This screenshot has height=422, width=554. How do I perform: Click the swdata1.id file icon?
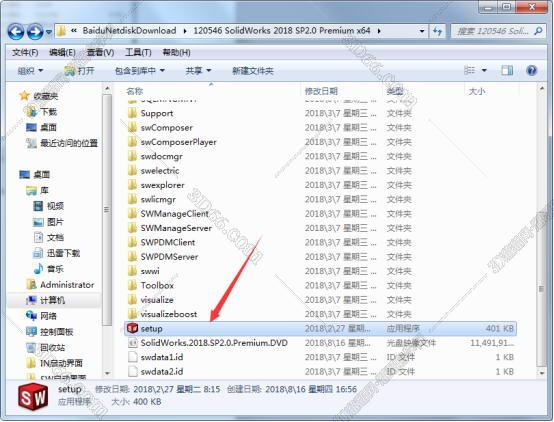[x=132, y=357]
